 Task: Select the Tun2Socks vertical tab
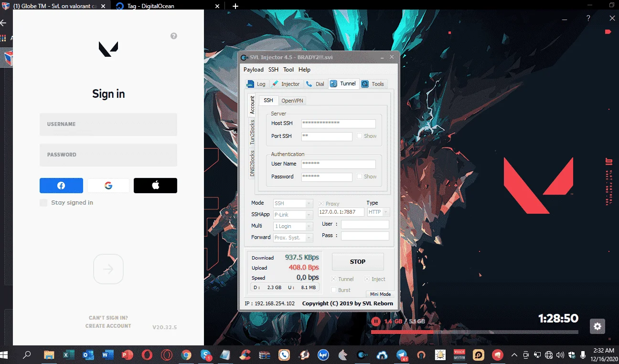tap(252, 132)
